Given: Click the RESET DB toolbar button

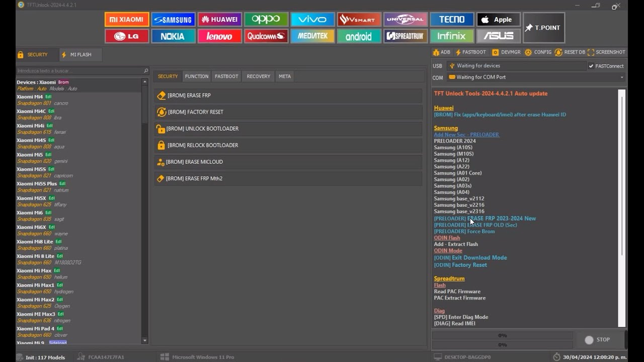Looking at the screenshot, I should pyautogui.click(x=570, y=52).
